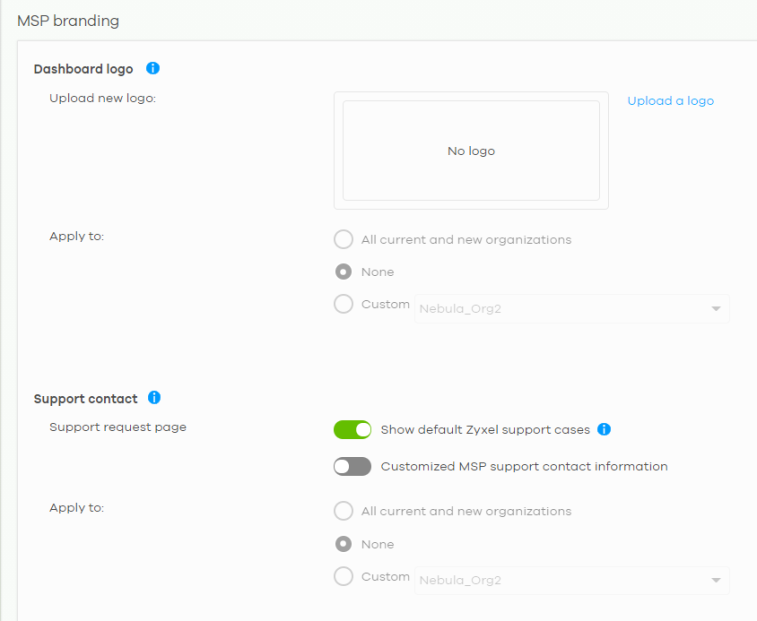Click the No logo preview box
The height and width of the screenshot is (621, 757).
(x=471, y=151)
